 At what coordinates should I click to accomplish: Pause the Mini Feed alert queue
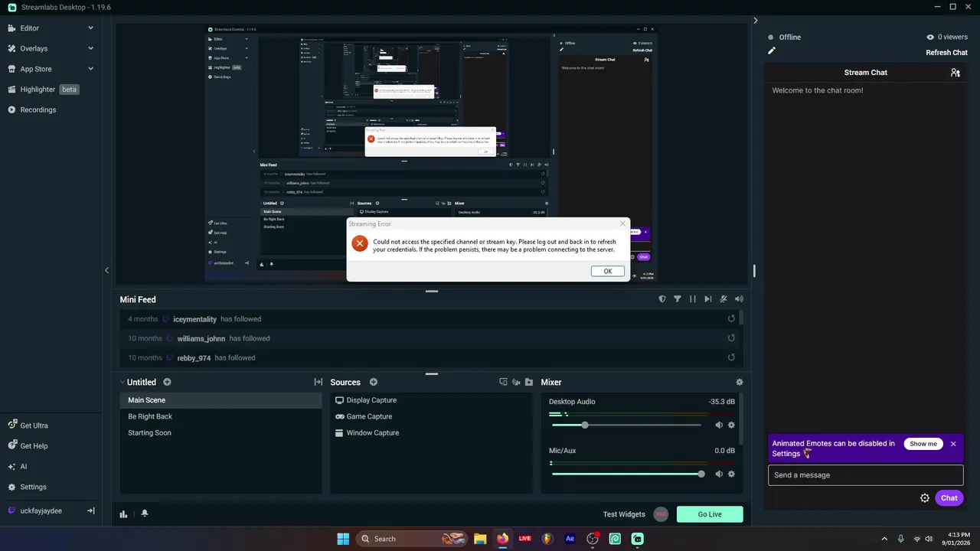(x=693, y=299)
